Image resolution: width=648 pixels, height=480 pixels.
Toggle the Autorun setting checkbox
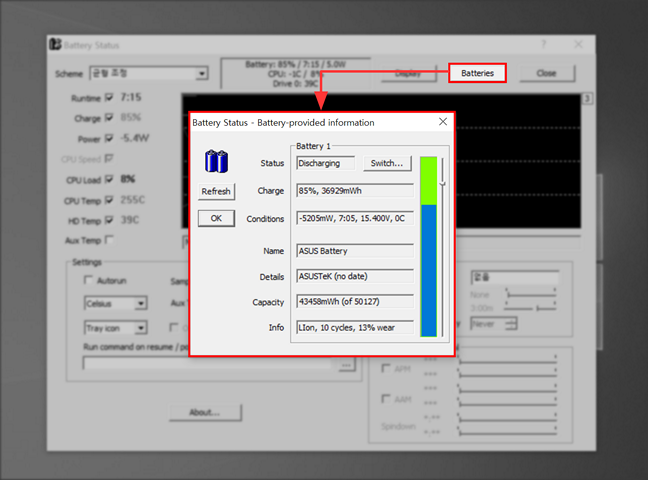pos(90,281)
